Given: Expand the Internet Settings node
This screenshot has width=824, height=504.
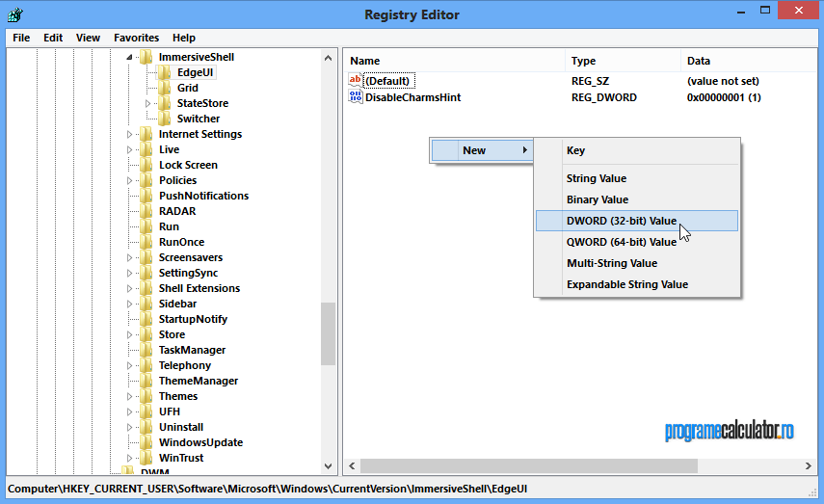Looking at the screenshot, I should point(129,135).
